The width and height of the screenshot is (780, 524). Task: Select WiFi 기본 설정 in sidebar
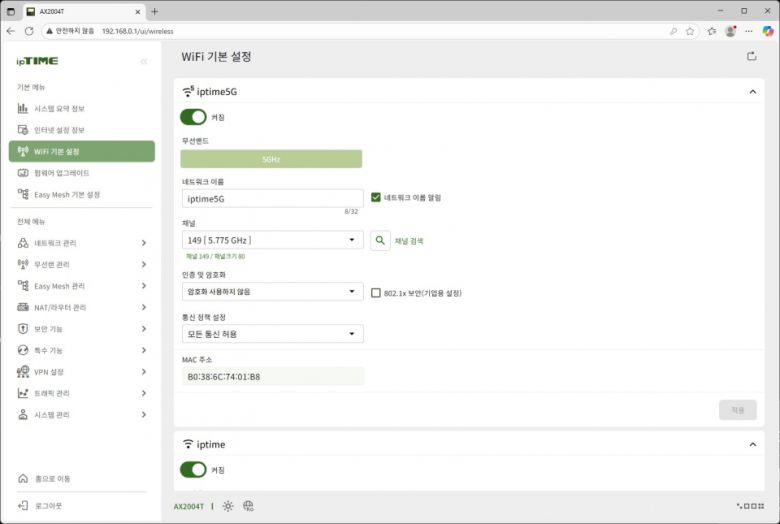[82, 151]
